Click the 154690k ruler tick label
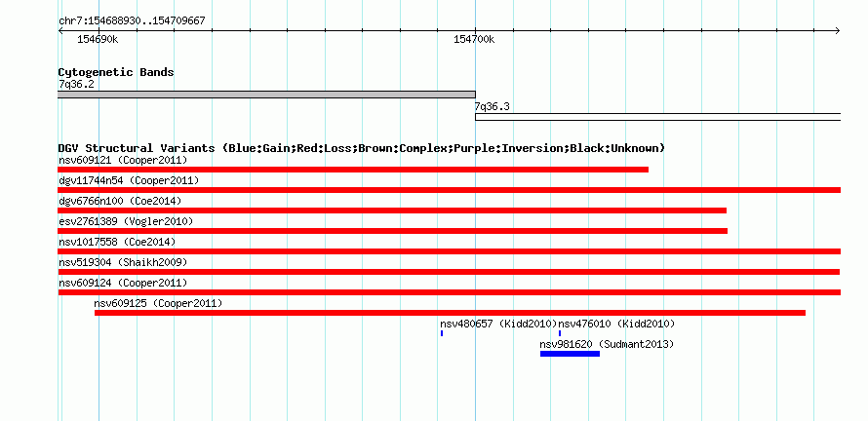868x421 pixels. [97, 39]
